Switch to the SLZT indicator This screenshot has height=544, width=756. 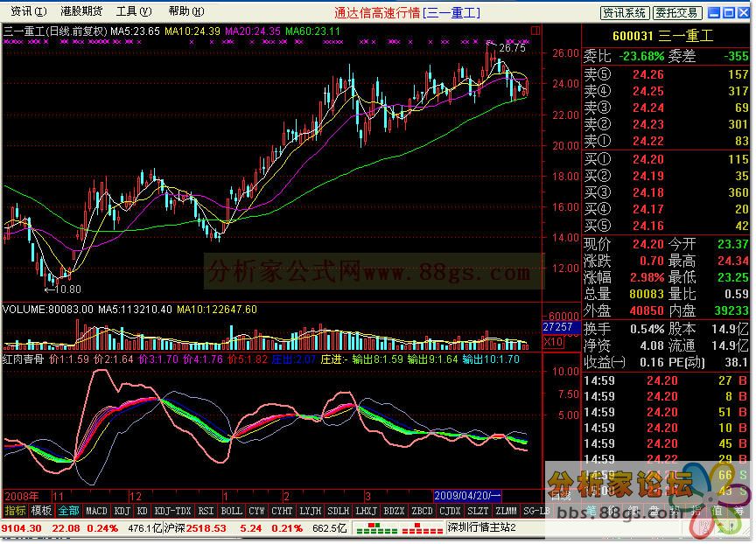[478, 511]
